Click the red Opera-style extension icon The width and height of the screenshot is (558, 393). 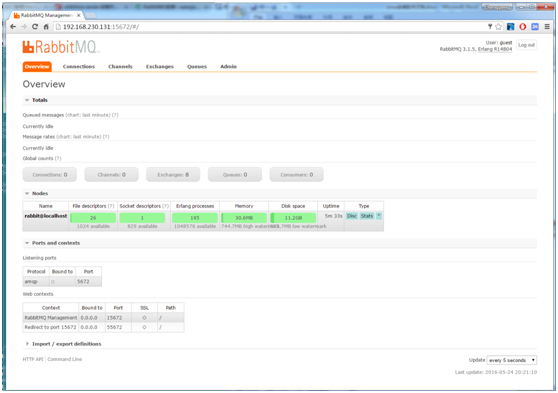[x=522, y=27]
